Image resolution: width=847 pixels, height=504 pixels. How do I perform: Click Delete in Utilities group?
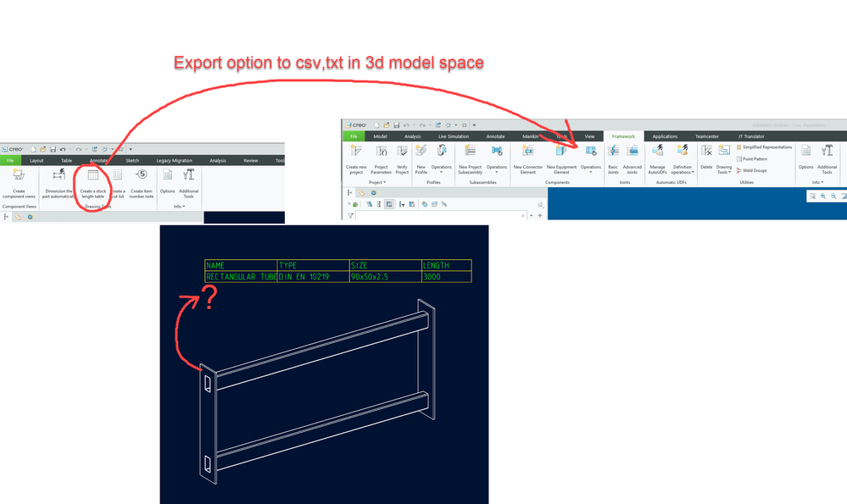coord(706,157)
